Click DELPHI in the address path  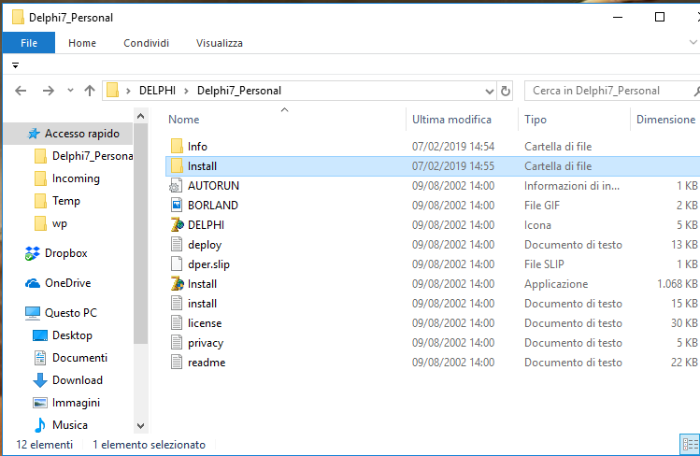click(x=157, y=91)
